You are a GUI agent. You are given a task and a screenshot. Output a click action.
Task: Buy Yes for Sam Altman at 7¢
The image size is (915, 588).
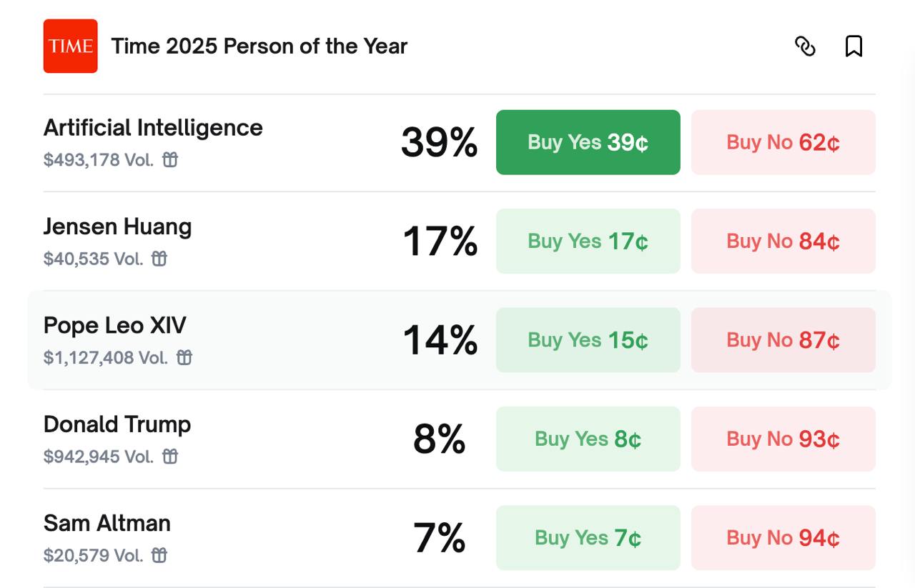click(588, 538)
